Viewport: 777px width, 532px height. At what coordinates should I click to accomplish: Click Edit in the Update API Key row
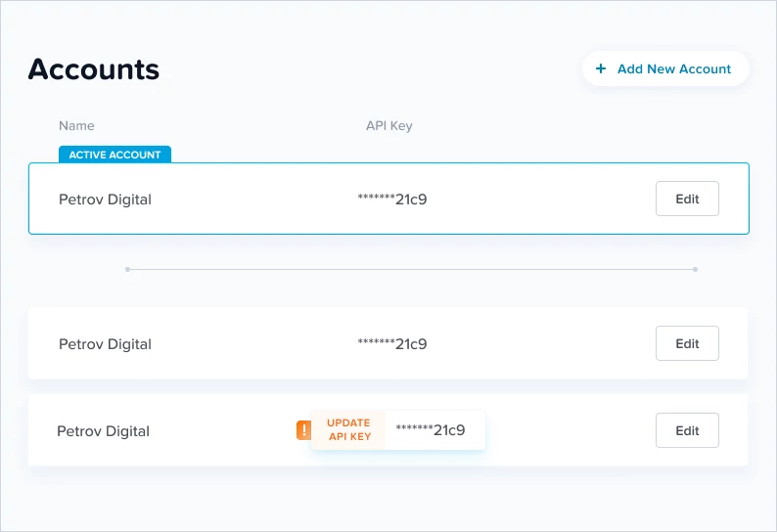(x=687, y=430)
